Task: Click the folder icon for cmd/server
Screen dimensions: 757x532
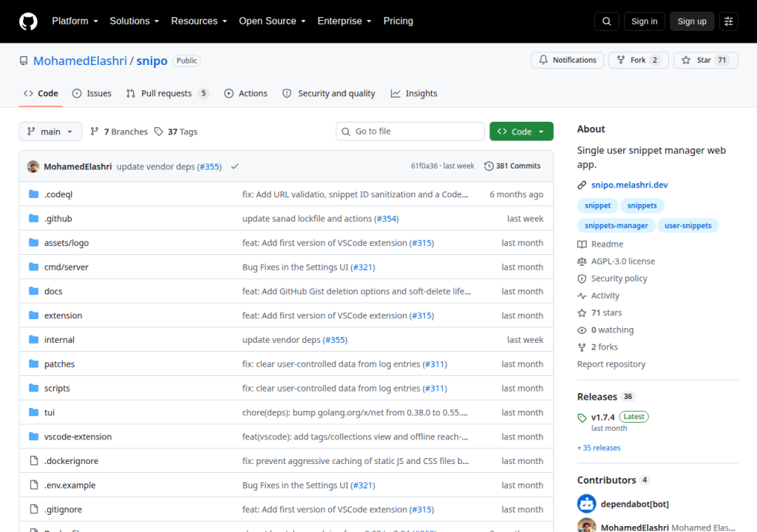Action: click(34, 267)
